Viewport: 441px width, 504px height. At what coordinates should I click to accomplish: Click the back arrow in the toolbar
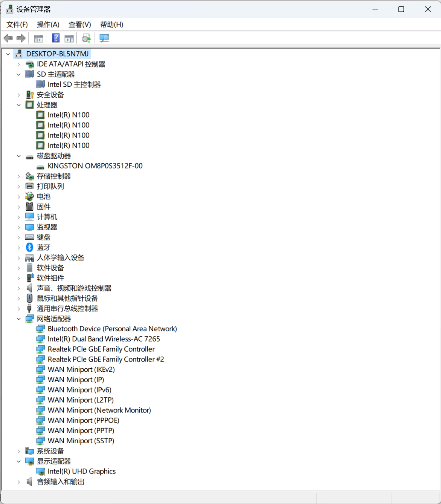coord(8,38)
